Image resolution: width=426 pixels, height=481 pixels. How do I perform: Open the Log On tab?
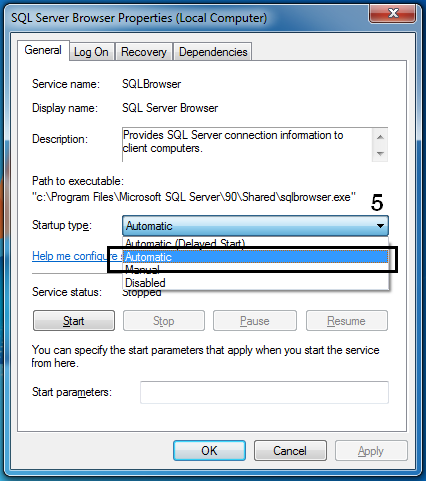[91, 52]
